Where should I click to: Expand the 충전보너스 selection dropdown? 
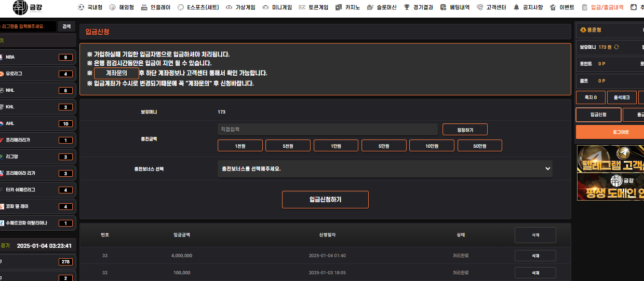(384, 169)
